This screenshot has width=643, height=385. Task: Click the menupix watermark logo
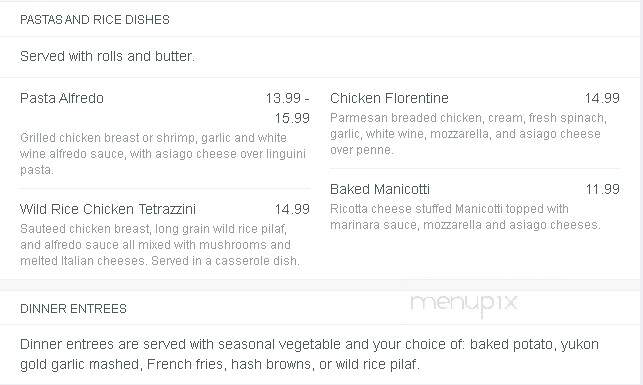coord(464,304)
